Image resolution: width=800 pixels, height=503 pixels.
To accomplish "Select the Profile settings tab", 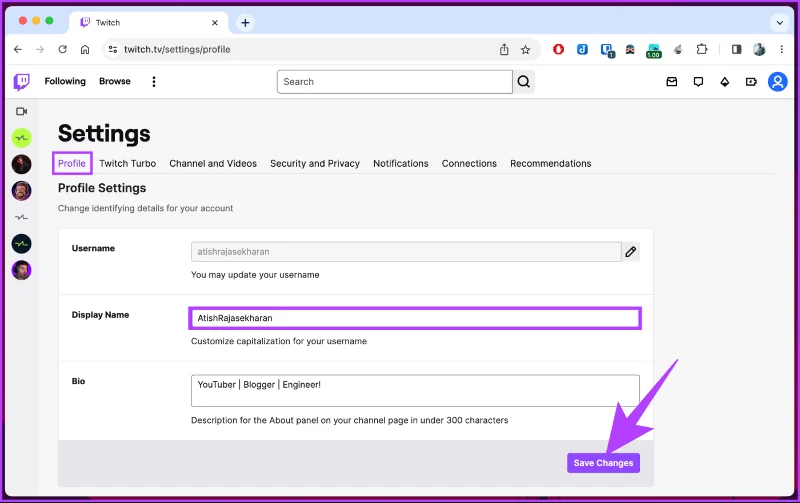I will [x=71, y=163].
